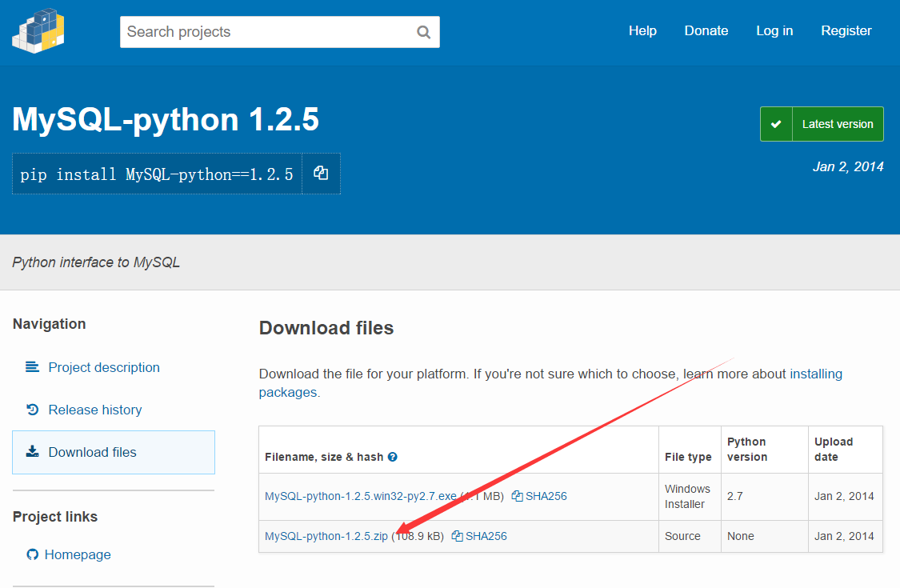Open the Project description section

coord(104,367)
